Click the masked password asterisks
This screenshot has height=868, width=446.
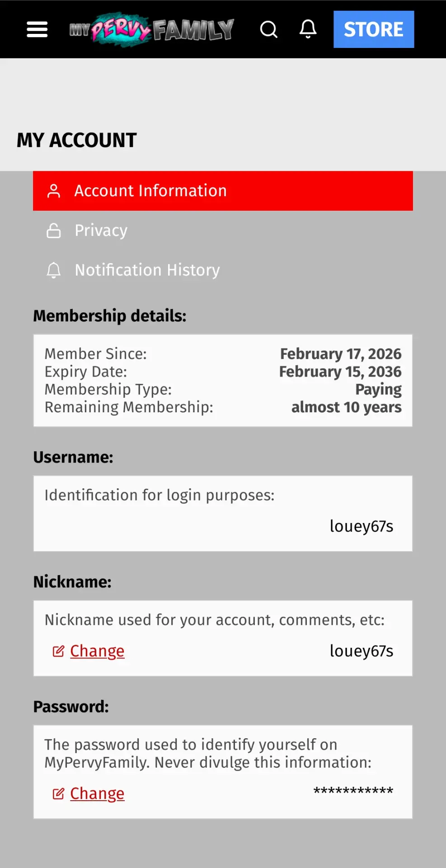353,791
